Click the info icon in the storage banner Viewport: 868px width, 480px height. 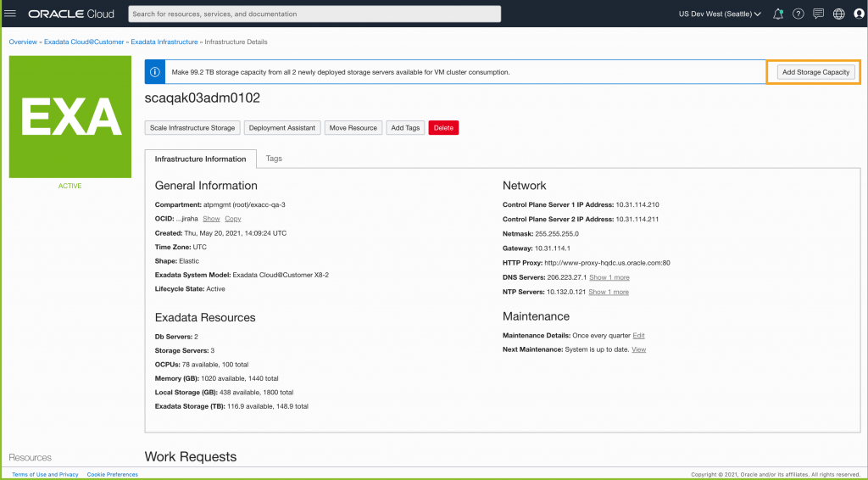click(155, 72)
